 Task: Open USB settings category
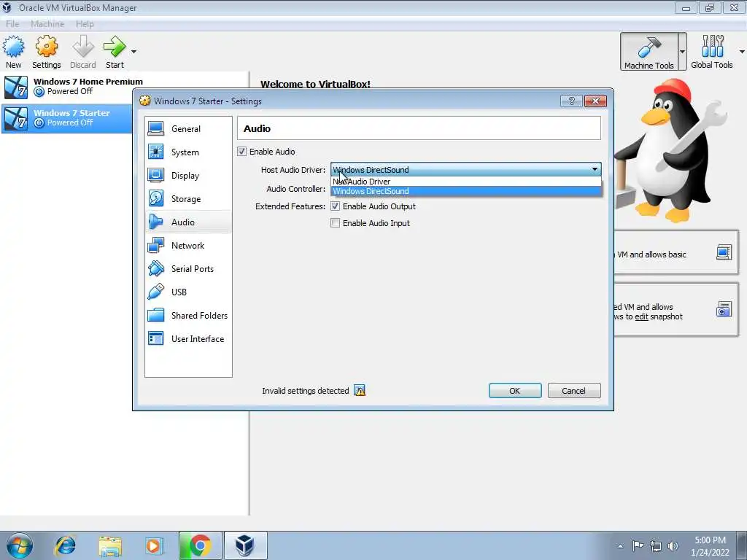(188, 292)
